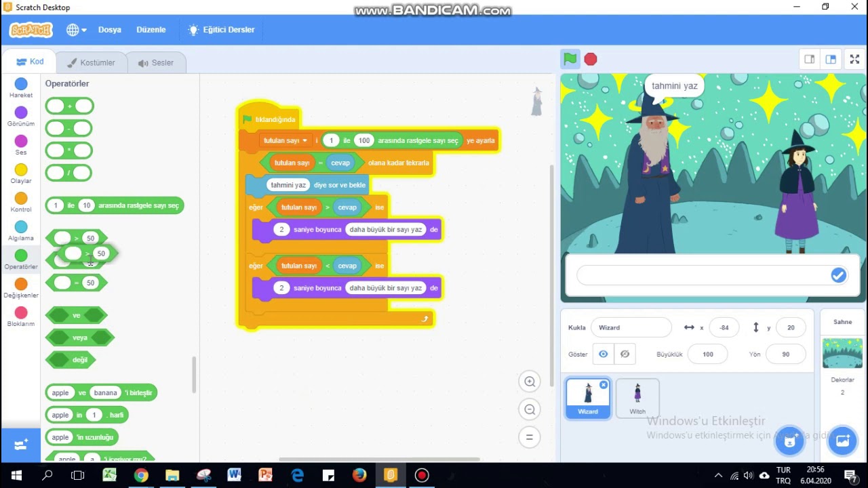Image resolution: width=868 pixels, height=488 pixels.
Task: Click the tıklandığında hat block
Action: 269,119
